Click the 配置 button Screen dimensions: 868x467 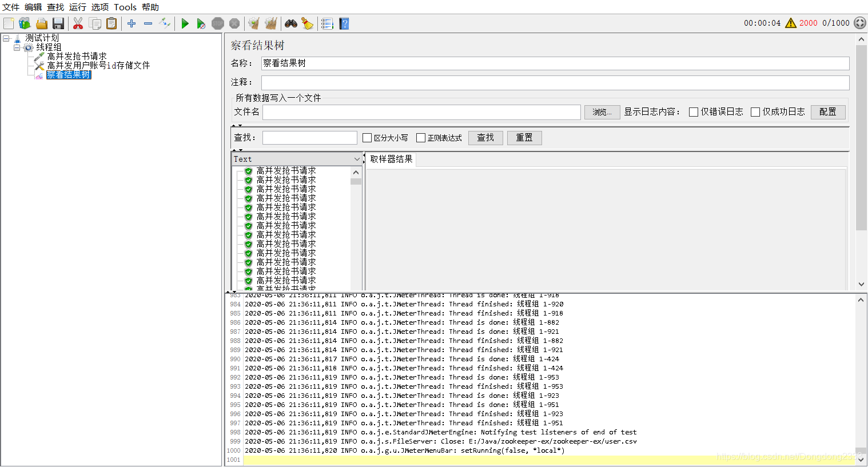pyautogui.click(x=827, y=112)
